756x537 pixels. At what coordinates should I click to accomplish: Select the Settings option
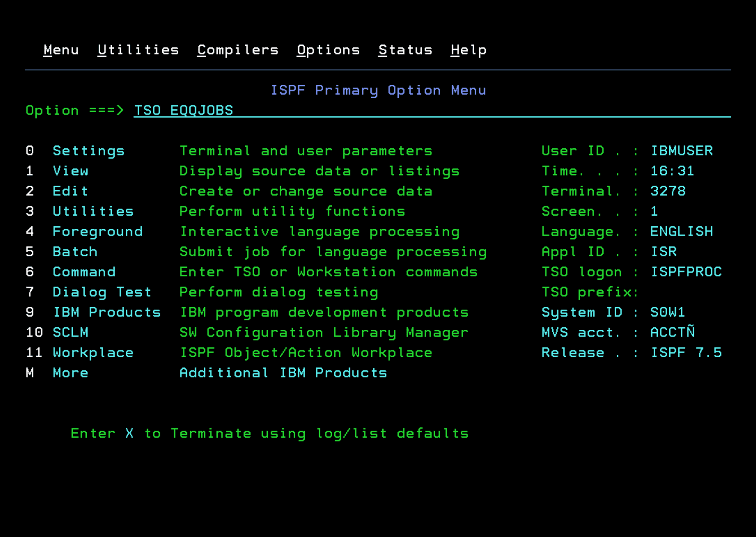point(88,151)
